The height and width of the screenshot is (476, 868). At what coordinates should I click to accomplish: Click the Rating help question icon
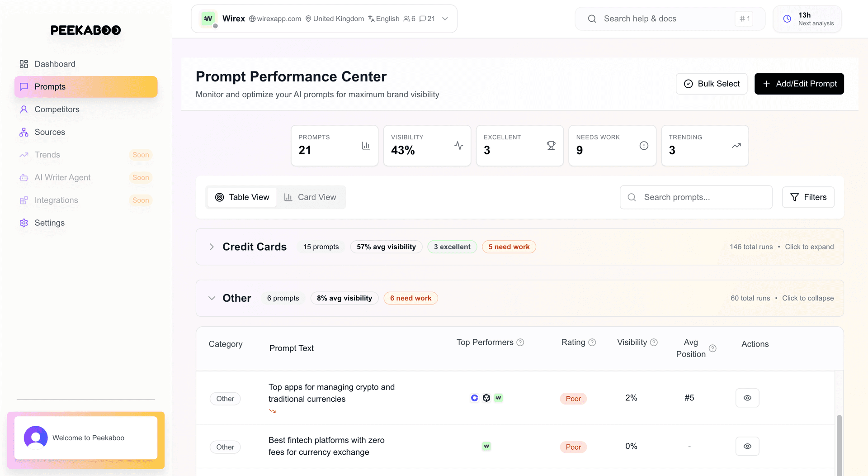point(592,343)
